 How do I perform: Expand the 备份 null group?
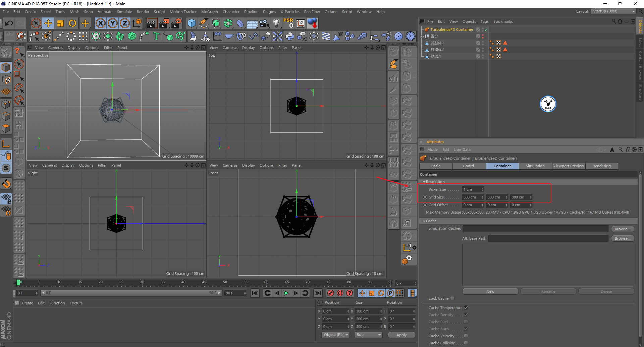[x=422, y=36]
